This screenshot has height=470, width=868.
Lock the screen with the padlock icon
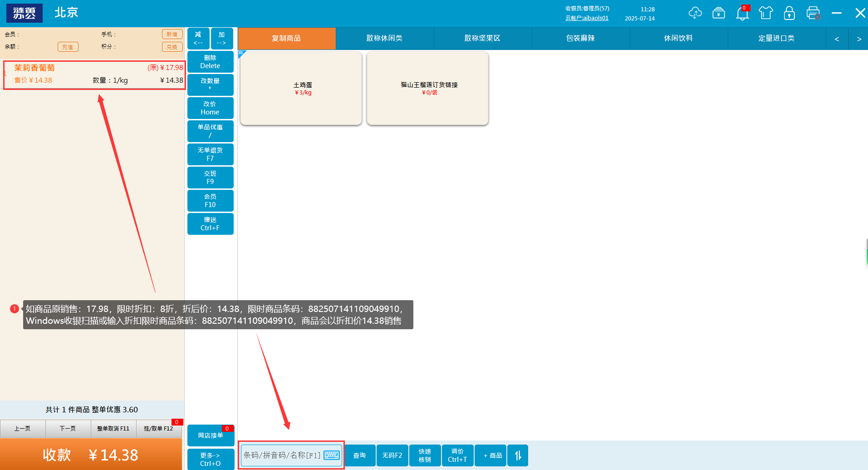(x=789, y=13)
